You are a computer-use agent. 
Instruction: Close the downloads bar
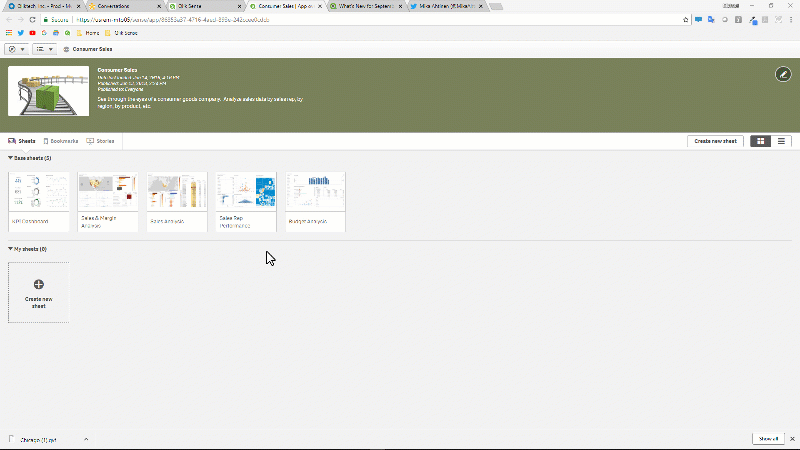point(792,439)
